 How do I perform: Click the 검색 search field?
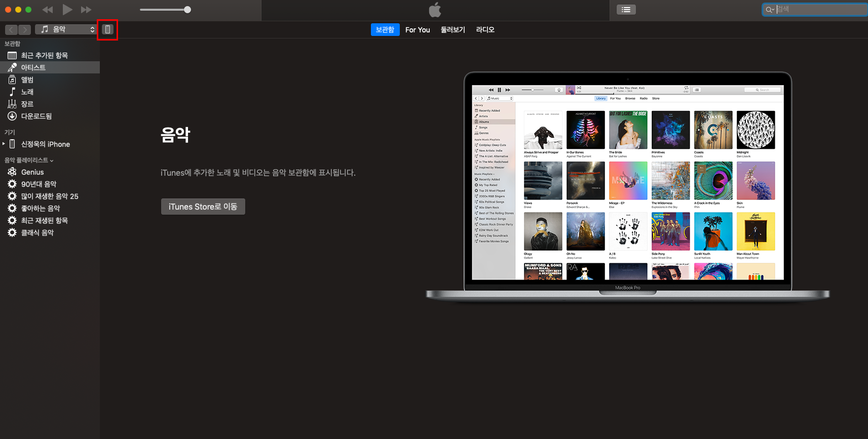point(814,10)
